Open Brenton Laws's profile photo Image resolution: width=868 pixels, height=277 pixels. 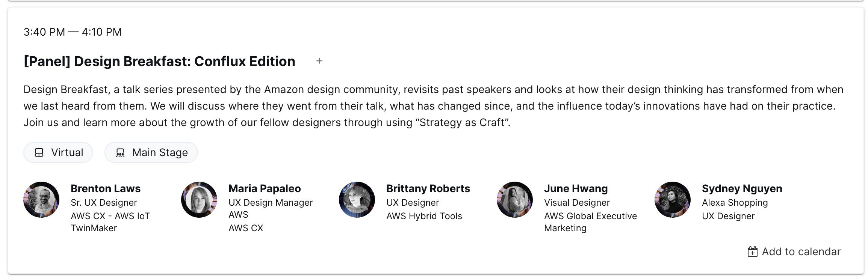41,200
